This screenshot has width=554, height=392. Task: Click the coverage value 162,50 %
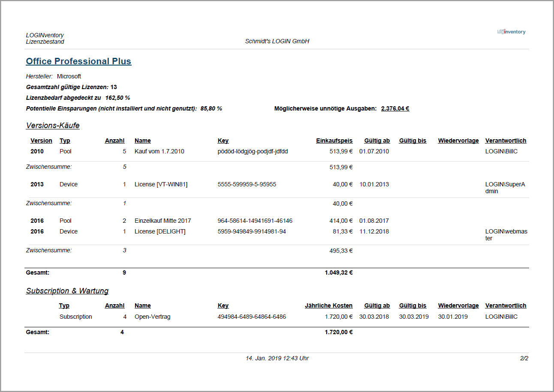[117, 98]
